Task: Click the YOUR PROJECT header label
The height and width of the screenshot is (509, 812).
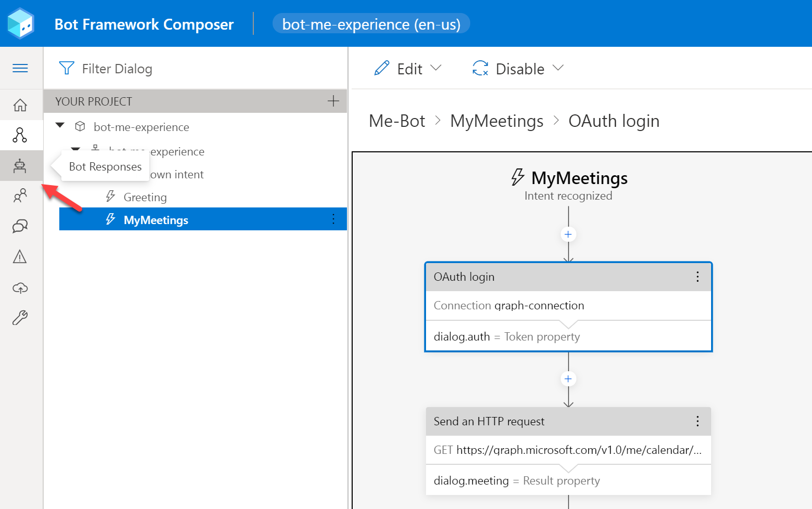Action: [x=94, y=101]
